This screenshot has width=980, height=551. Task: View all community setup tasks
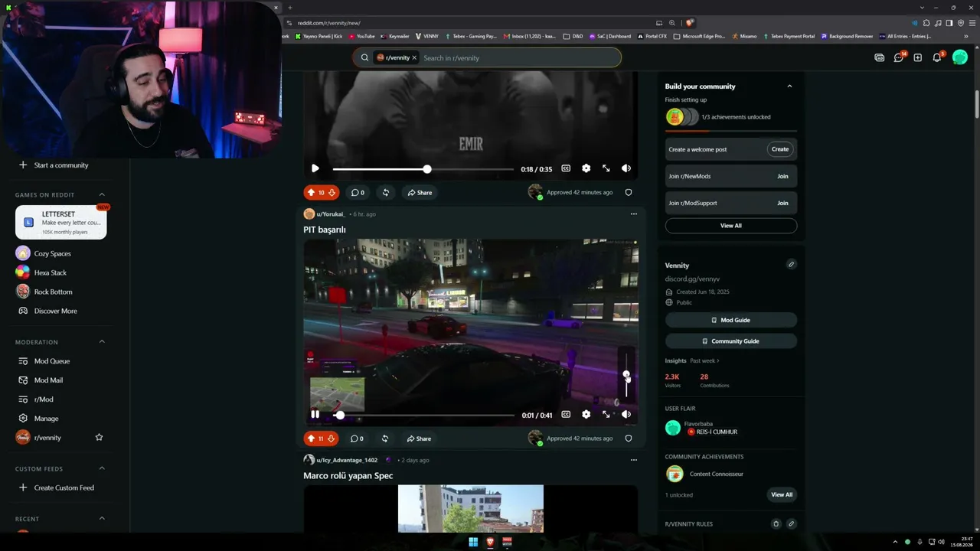point(731,226)
